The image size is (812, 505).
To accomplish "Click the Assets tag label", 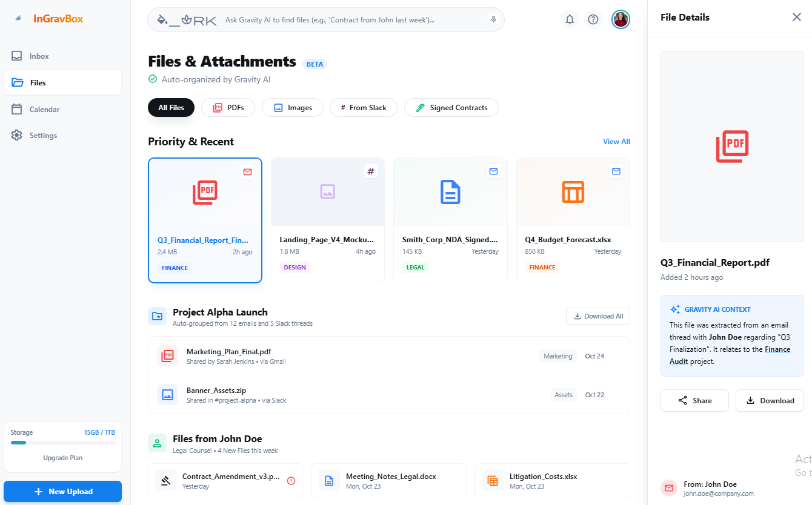I will [564, 395].
